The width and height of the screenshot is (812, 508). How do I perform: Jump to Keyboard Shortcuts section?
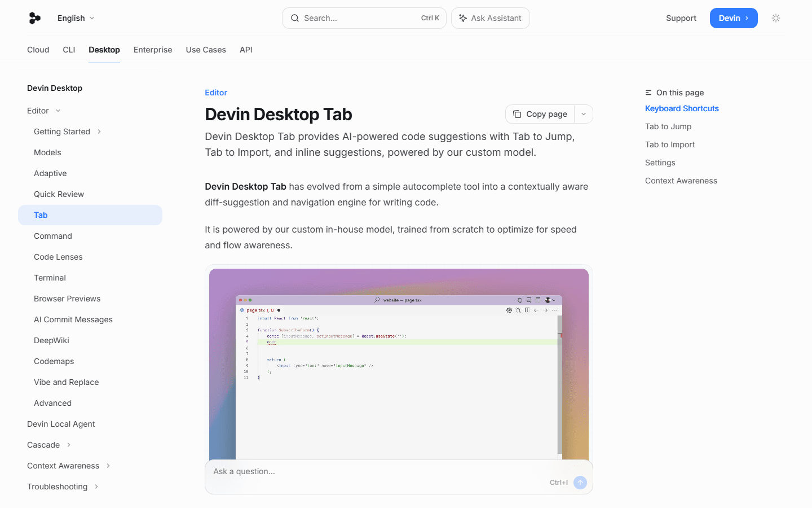click(682, 108)
